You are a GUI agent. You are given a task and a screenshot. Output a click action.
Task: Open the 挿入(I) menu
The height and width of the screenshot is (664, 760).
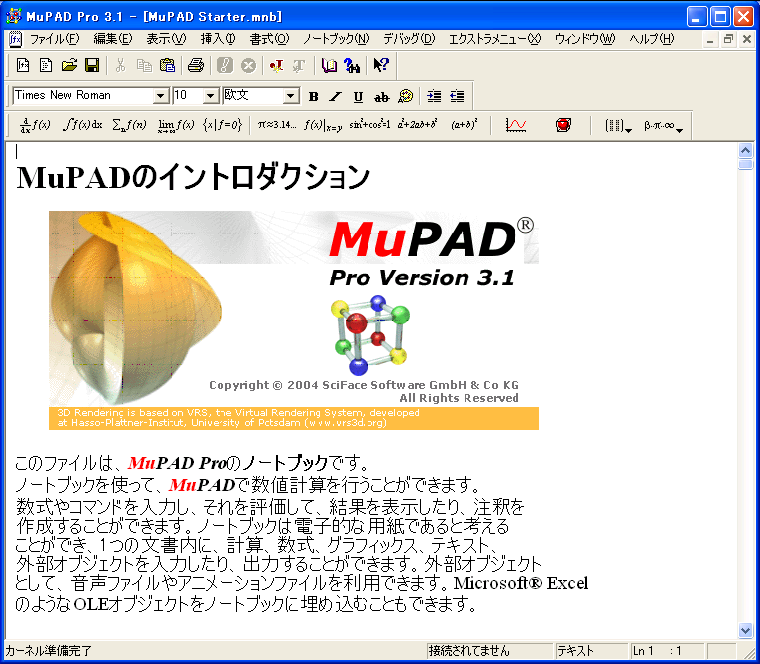coord(218,39)
